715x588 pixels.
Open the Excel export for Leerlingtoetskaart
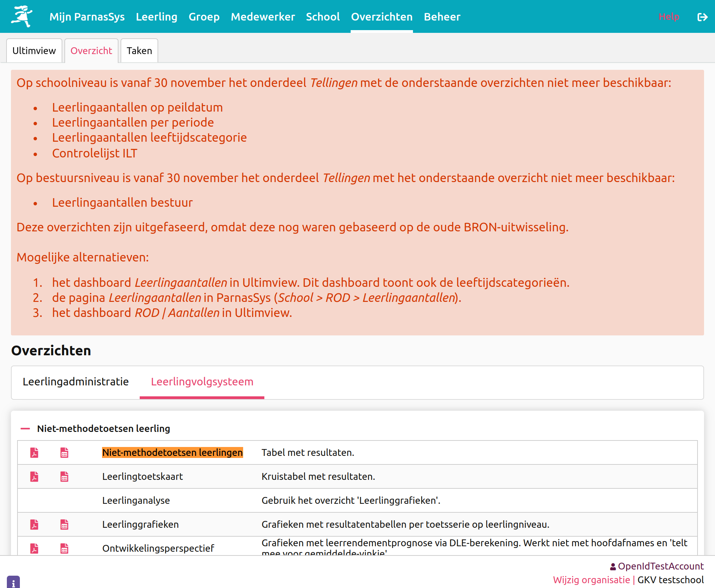tap(64, 476)
